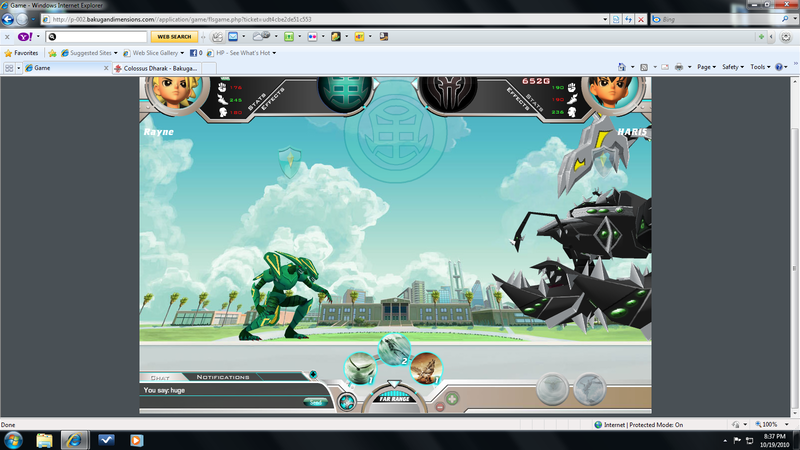Choose the left ability card orb

(x=360, y=369)
